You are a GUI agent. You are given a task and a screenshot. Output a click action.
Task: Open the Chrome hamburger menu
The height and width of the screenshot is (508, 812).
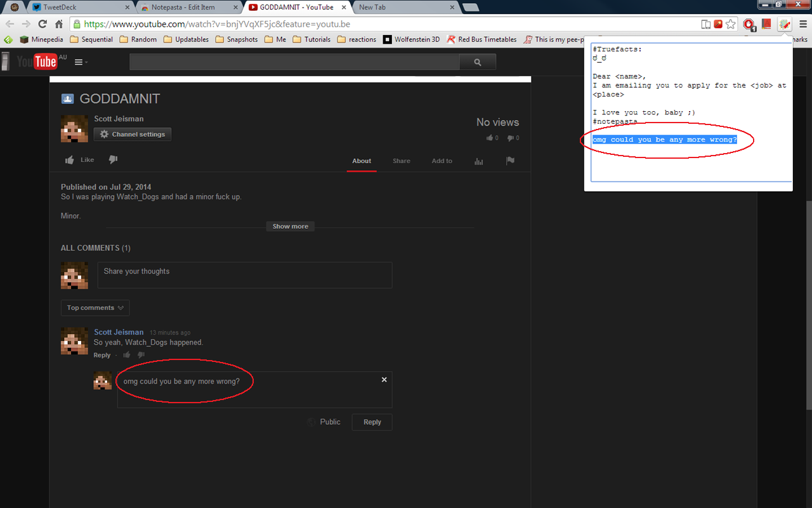802,24
